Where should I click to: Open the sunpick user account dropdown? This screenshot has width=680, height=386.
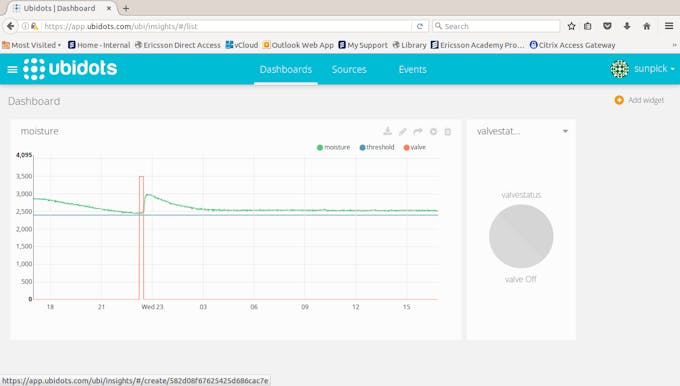pyautogui.click(x=643, y=69)
